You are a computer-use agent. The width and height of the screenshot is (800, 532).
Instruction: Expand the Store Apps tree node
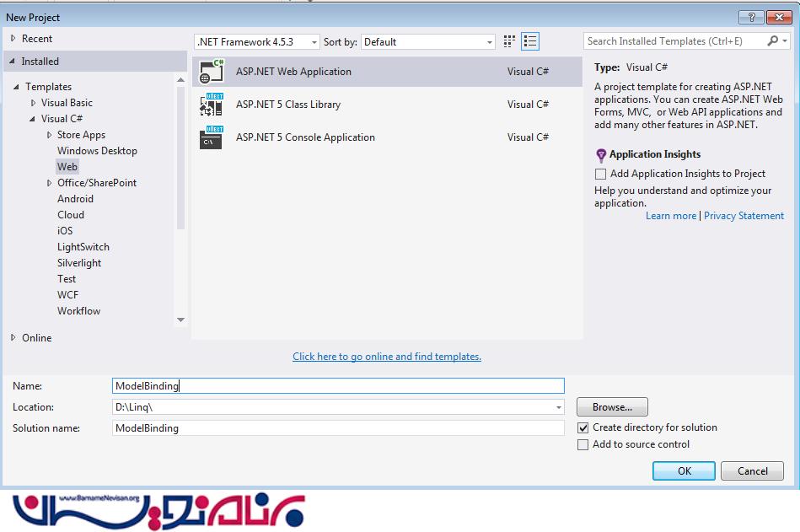pyautogui.click(x=50, y=135)
